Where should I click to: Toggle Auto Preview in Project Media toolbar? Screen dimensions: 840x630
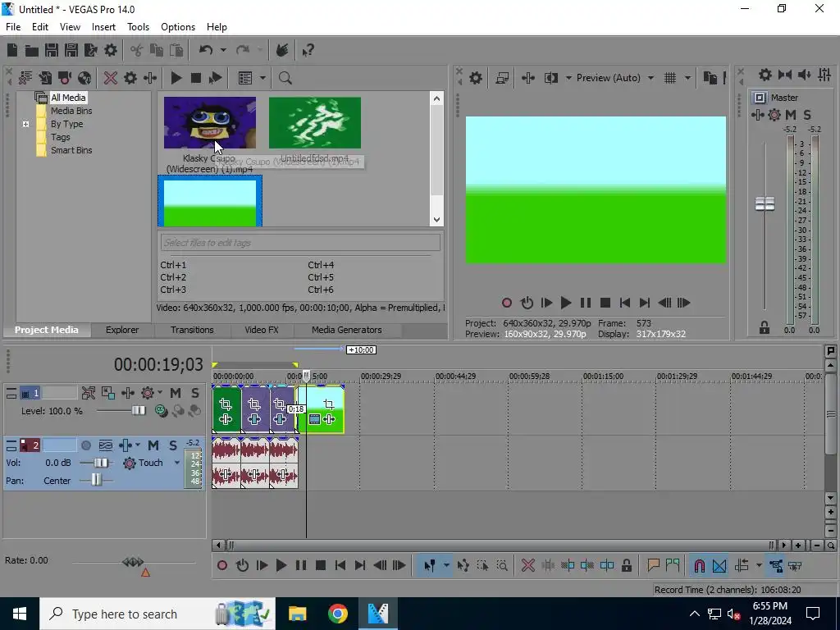coord(216,78)
